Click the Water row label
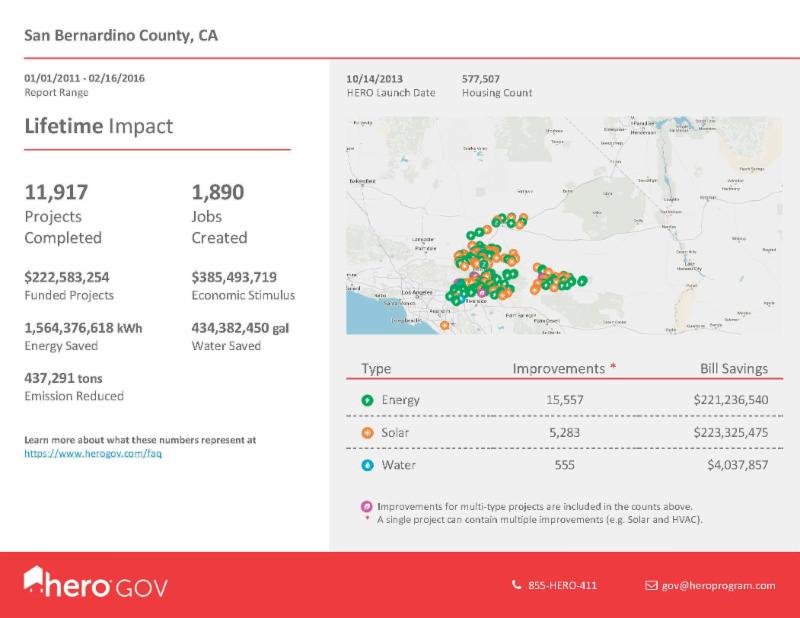800x618 pixels. tap(398, 465)
